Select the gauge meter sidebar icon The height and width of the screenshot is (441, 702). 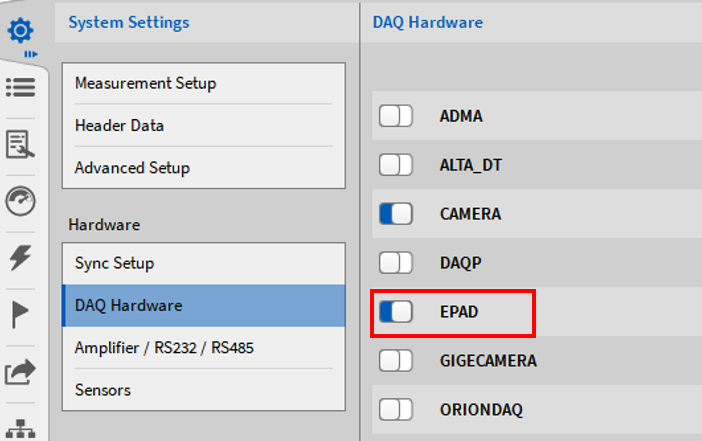pos(20,201)
